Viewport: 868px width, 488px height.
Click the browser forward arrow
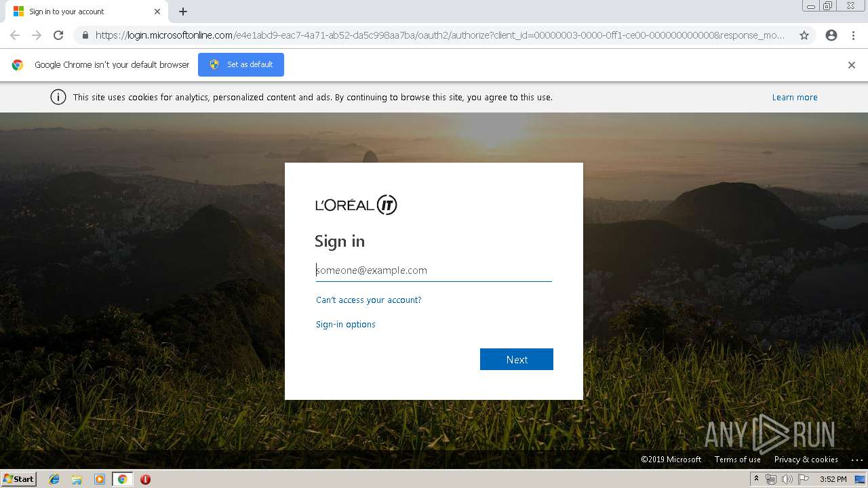point(37,35)
